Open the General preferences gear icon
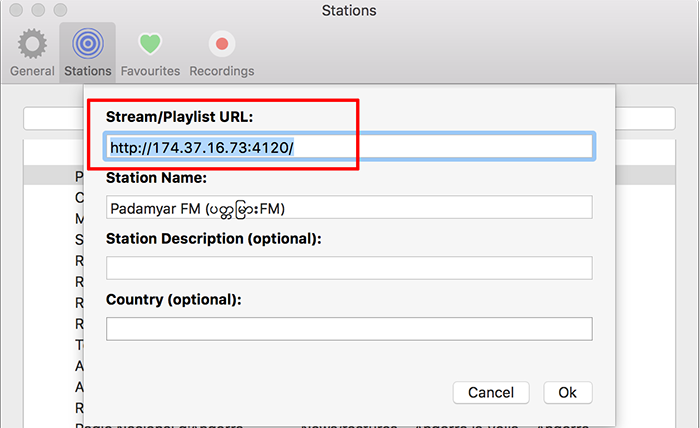This screenshot has width=700, height=428. pos(32,44)
